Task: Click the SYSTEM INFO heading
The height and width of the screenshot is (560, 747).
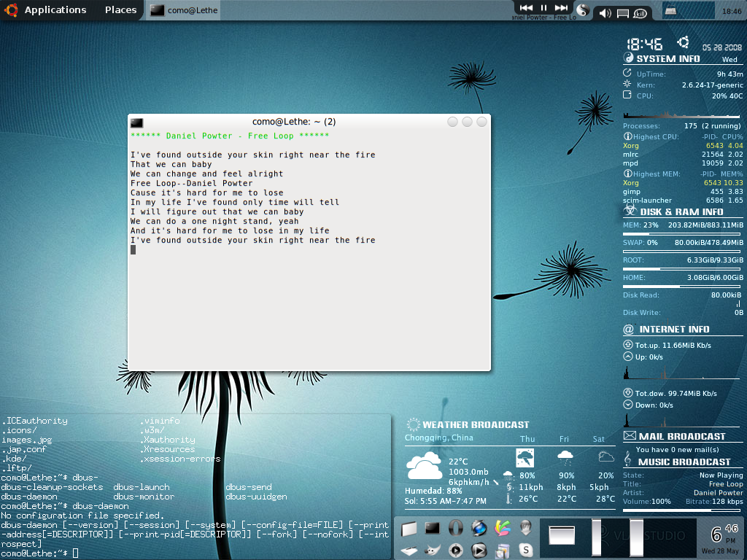Action: pos(668,58)
